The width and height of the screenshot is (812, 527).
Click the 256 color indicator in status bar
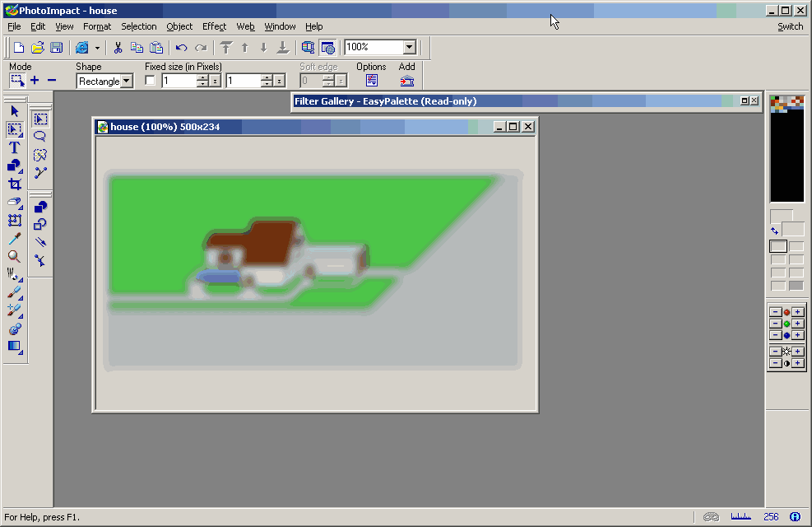(x=771, y=516)
